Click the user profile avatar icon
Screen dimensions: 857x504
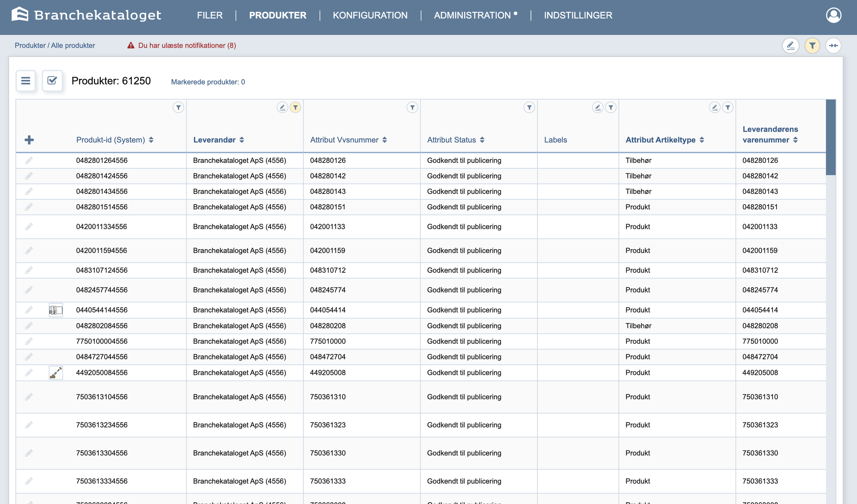[x=833, y=15]
